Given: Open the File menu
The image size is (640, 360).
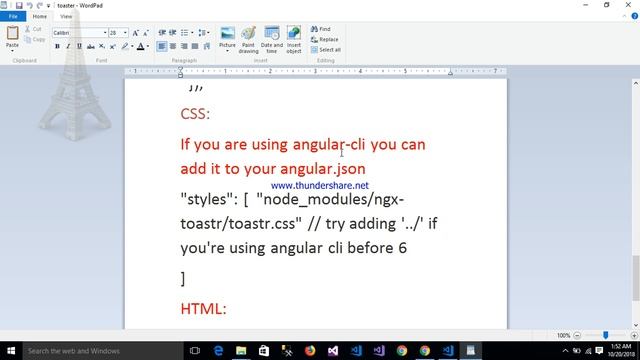Looking at the screenshot, I should [x=13, y=16].
